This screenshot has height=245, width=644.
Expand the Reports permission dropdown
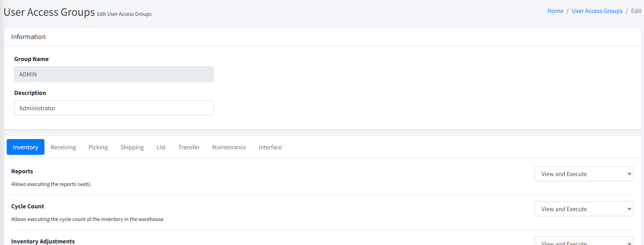click(583, 174)
